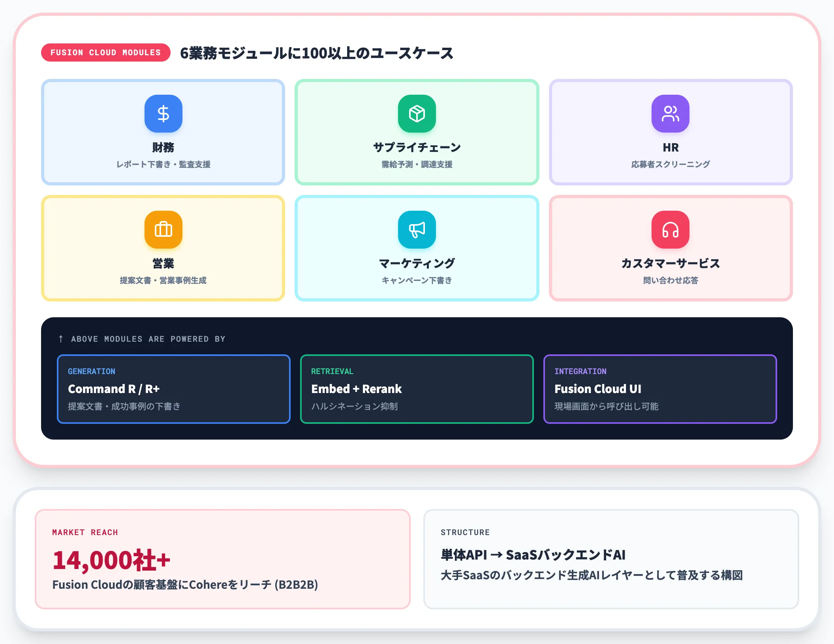This screenshot has height=644, width=834.
Task: Select the STRUCTURE summary card
Action: (x=611, y=559)
